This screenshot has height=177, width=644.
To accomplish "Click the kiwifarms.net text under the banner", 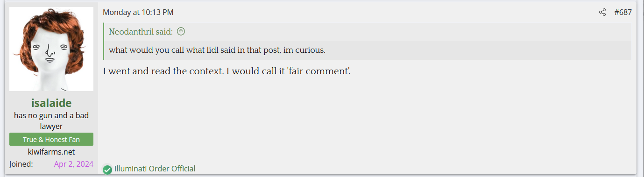I will 51,152.
